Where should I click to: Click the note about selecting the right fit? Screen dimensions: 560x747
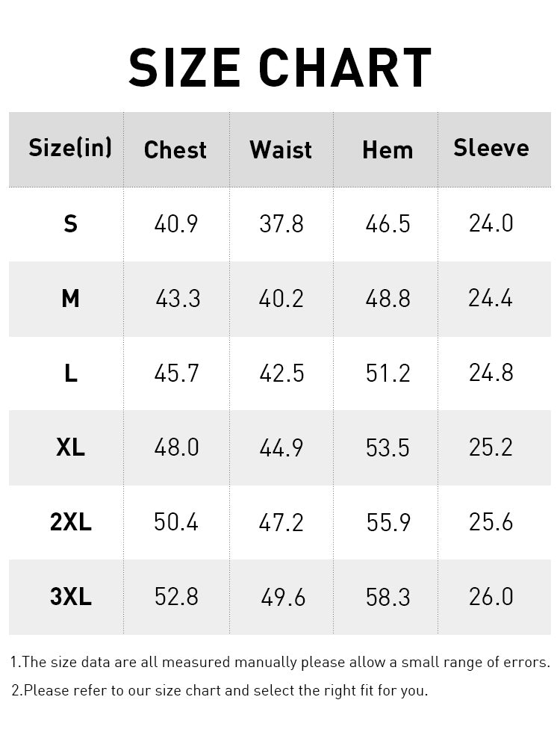tap(220, 690)
